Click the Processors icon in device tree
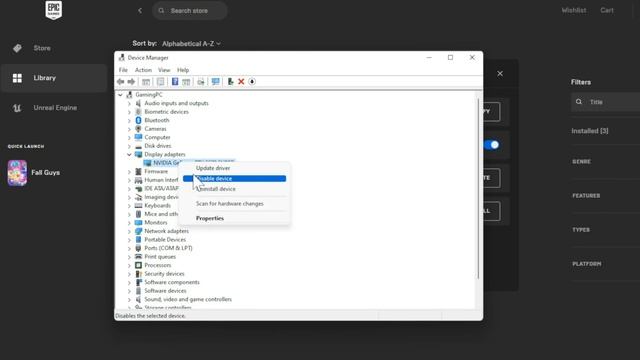Screen dimensions: 640x360 pyautogui.click(x=138, y=265)
